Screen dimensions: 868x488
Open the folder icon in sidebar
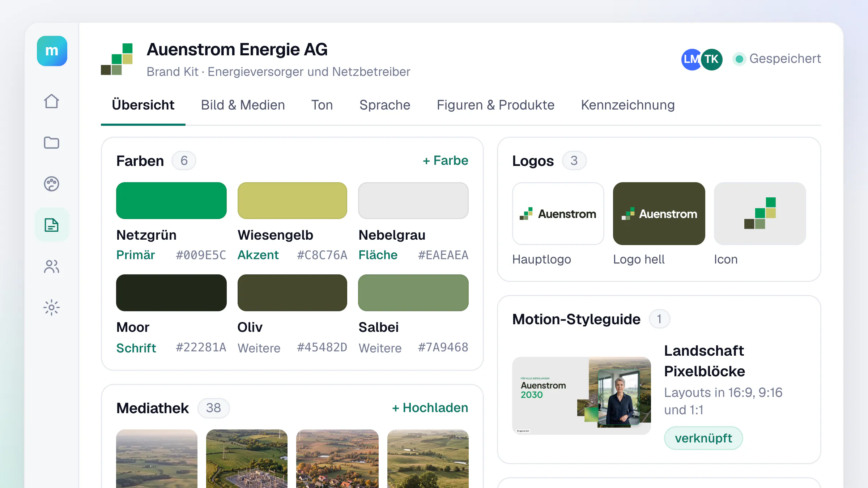pos(51,142)
